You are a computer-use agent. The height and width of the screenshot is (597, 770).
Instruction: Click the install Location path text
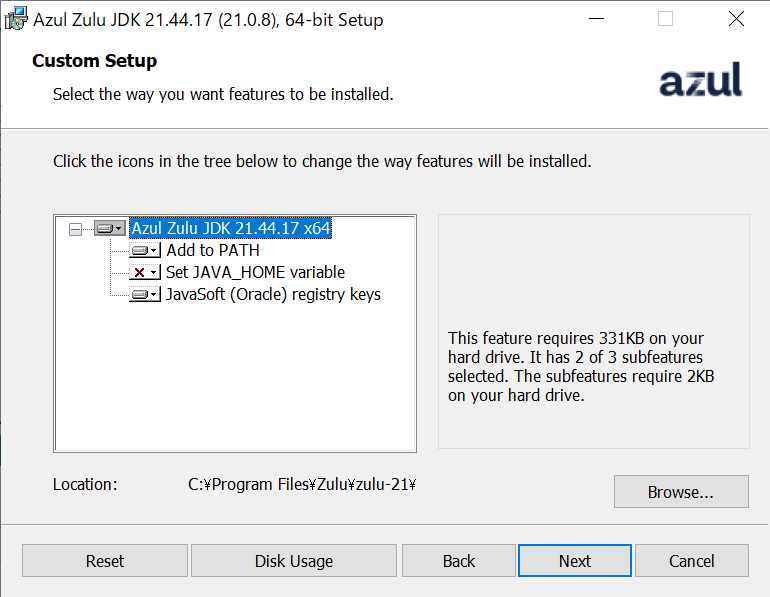(x=302, y=485)
